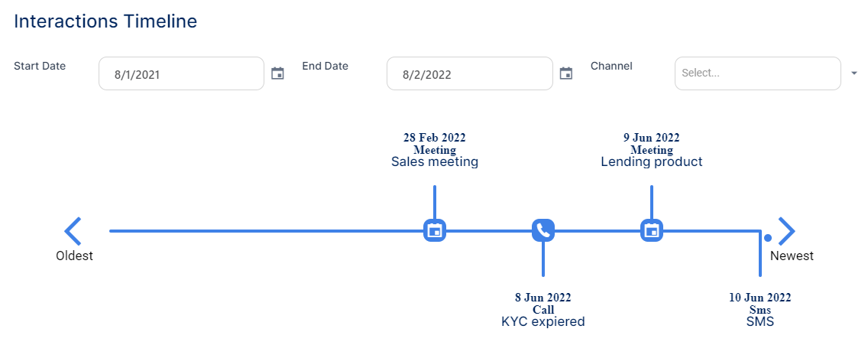868x355 pixels.
Task: Click the Start Date input field
Action: [x=181, y=74]
